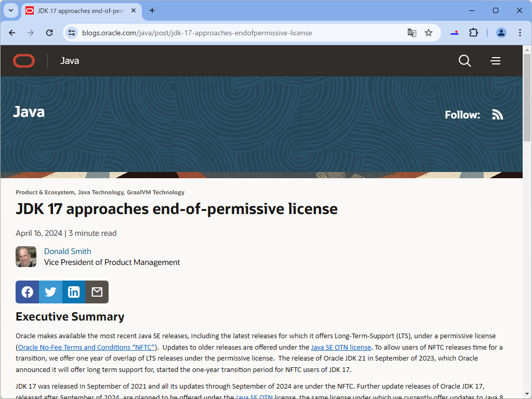Click the 'Product & Ecosystem' category text
This screenshot has width=532, height=399.
(45, 192)
